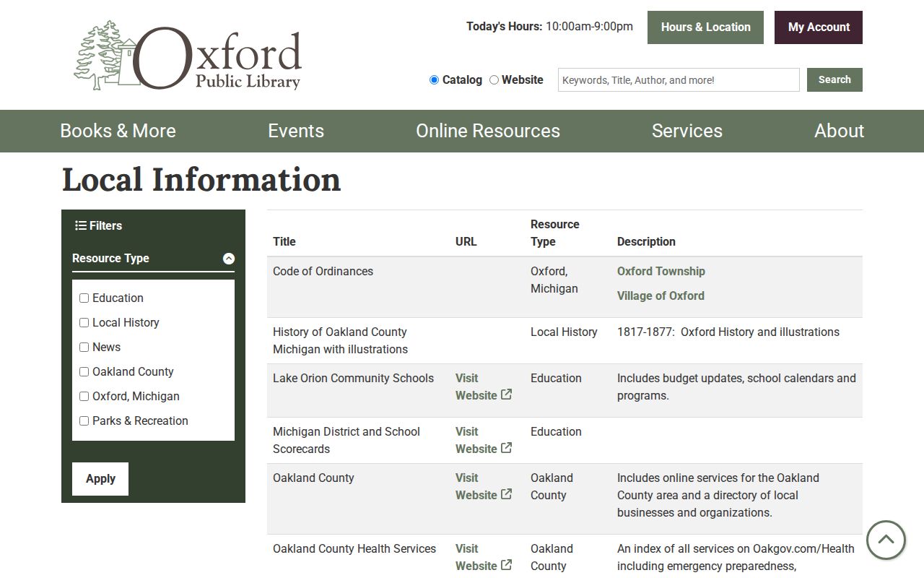Open the Michigan District Scorecards external link icon
The height and width of the screenshot is (578, 924).
point(507,448)
